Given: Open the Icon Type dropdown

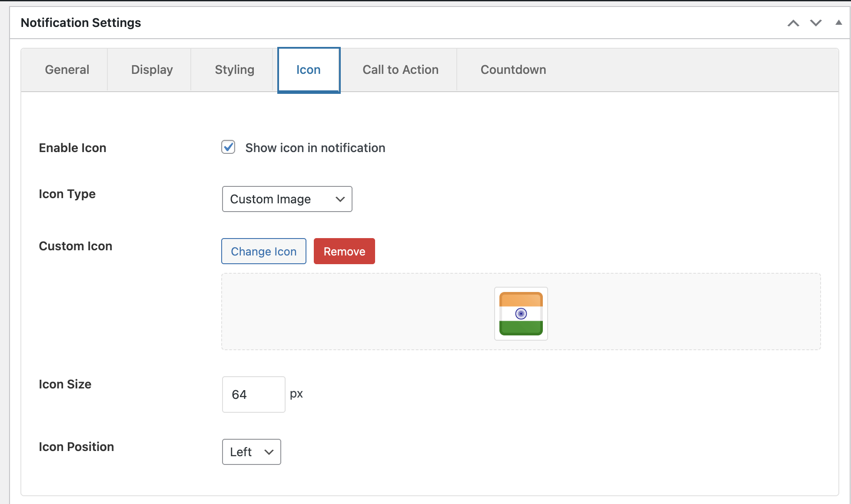Looking at the screenshot, I should coord(287,199).
